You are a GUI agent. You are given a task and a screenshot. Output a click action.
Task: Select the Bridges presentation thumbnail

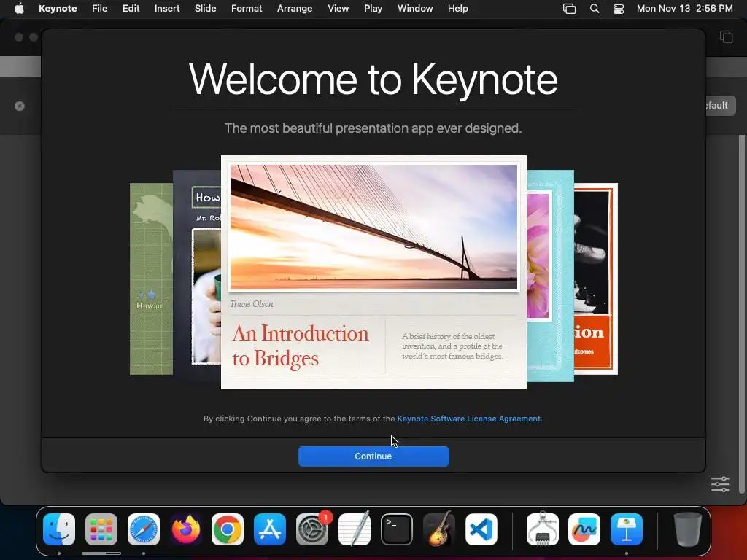373,272
